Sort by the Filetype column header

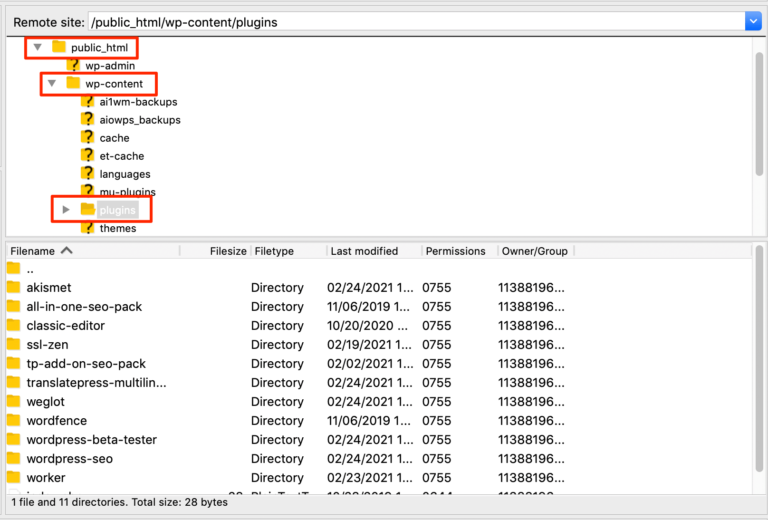point(274,251)
